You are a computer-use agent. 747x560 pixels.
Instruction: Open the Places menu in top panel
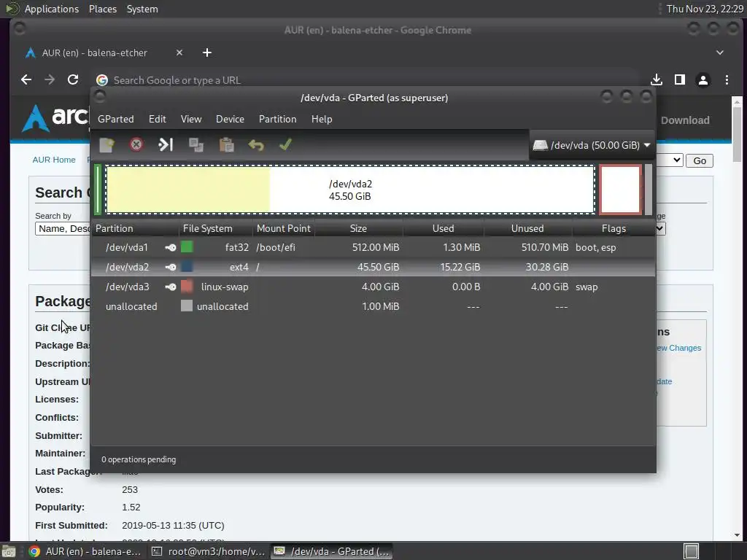[102, 9]
